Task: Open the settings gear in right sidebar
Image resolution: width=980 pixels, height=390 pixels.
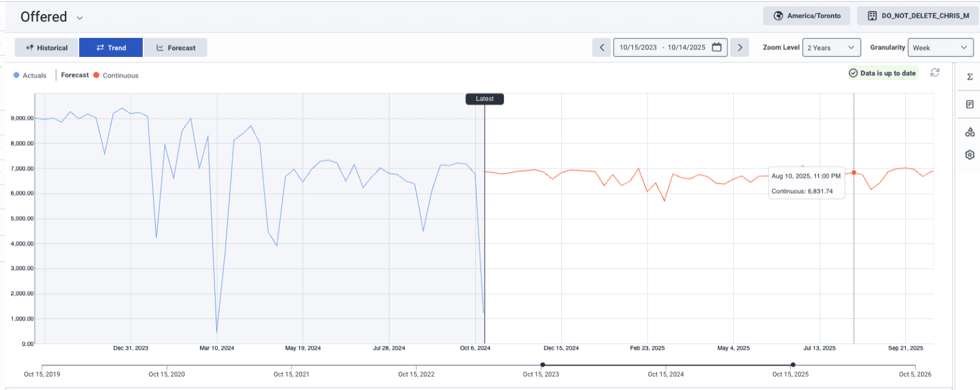Action: pos(970,155)
